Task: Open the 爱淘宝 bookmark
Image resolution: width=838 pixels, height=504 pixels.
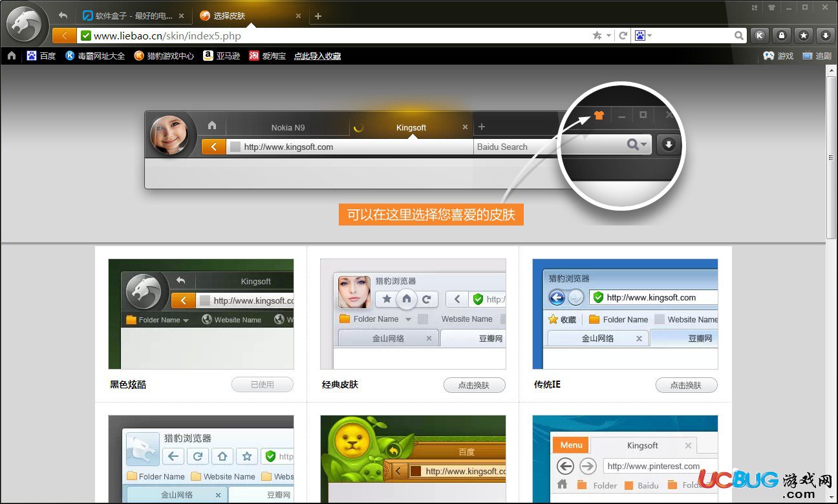Action: [268, 56]
